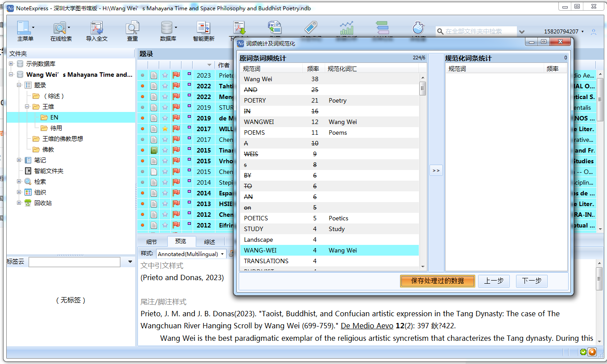Screen dimensions: 607x364
Task: Select the 王维的佛教思想 folder
Action: (x=62, y=139)
